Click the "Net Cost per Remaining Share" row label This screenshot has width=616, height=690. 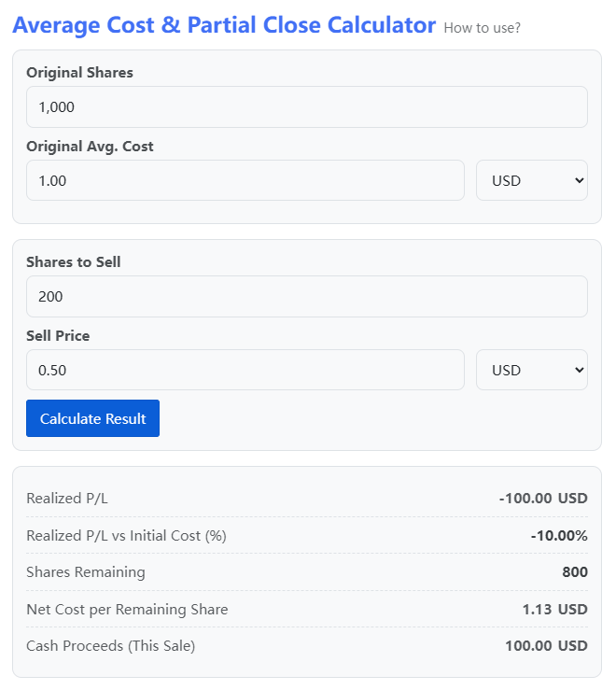pos(127,610)
